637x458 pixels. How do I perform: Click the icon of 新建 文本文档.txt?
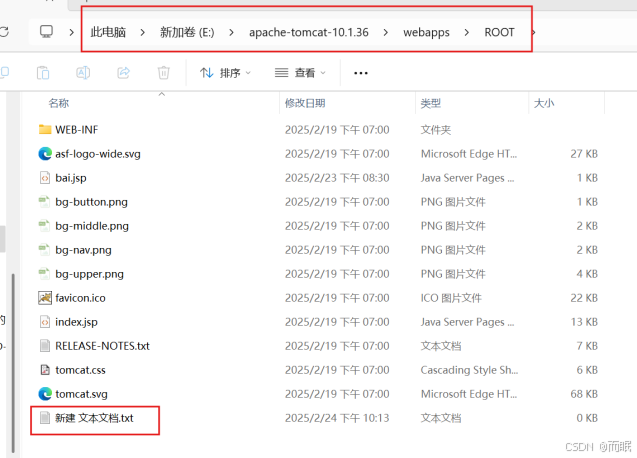click(45, 418)
